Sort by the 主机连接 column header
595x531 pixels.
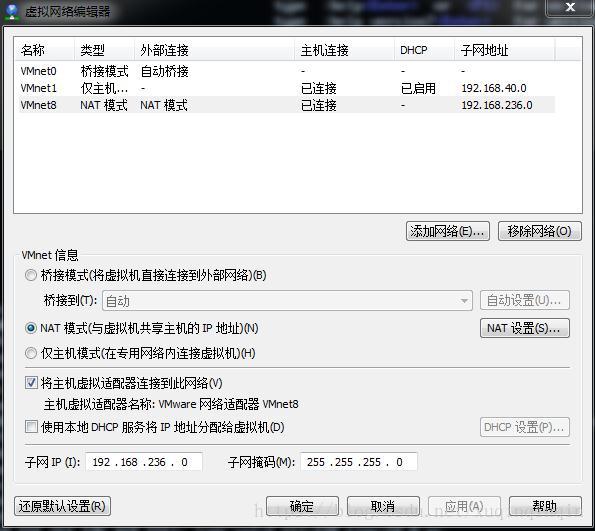pyautogui.click(x=344, y=50)
